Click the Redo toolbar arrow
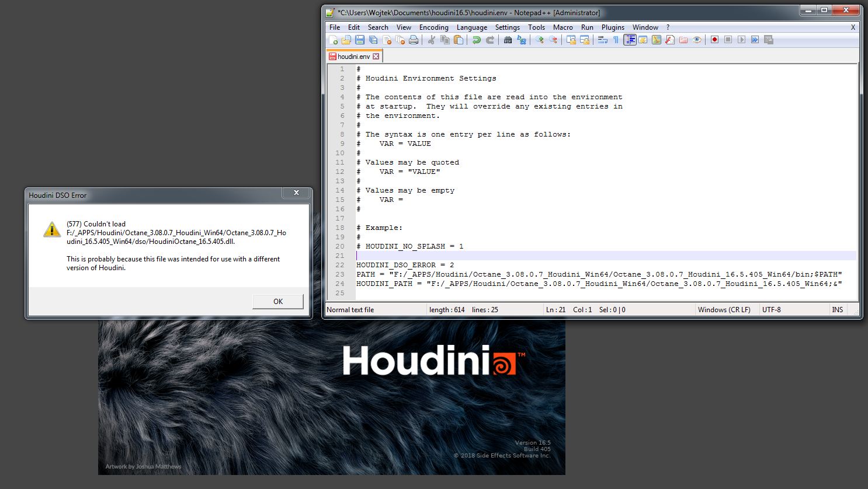The width and height of the screenshot is (868, 489). [490, 40]
